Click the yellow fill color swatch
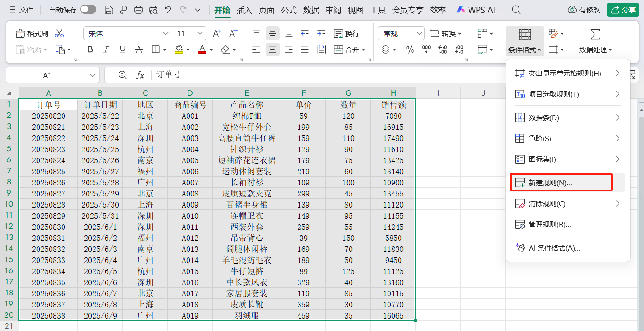This screenshot has width=644, height=331. point(179,49)
